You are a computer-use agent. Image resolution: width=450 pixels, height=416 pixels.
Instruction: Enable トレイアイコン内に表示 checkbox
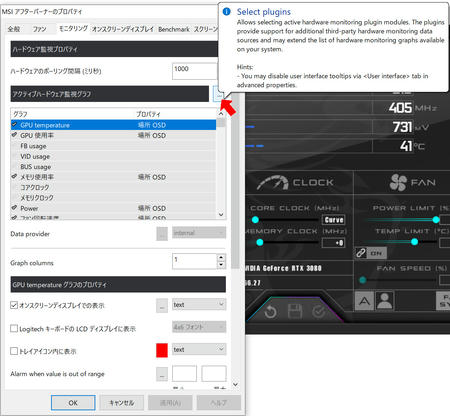[x=14, y=351]
